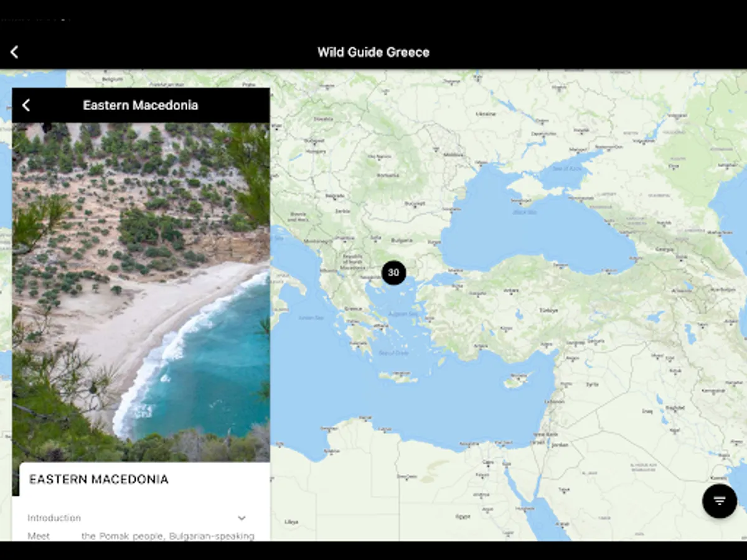Go back from Wild Guide Greece screen

coord(14,52)
